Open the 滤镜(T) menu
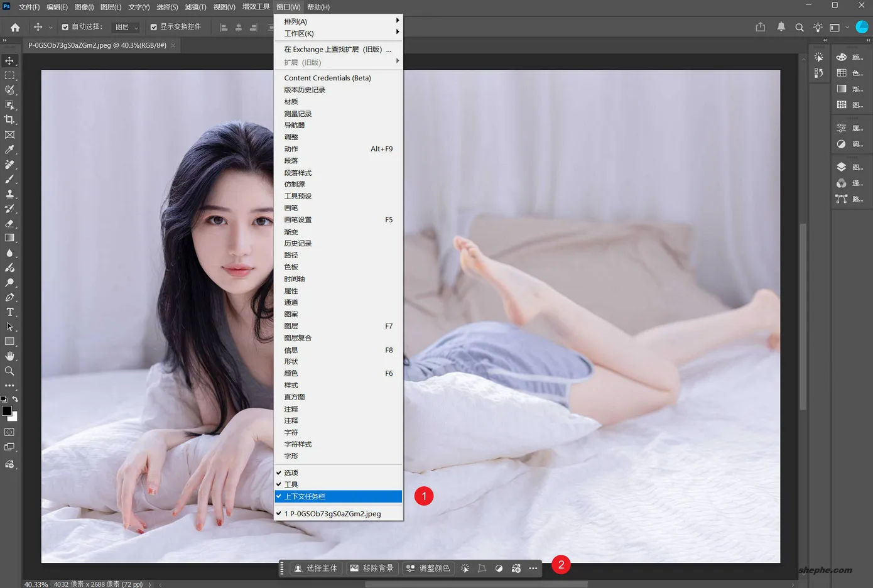 pos(195,7)
